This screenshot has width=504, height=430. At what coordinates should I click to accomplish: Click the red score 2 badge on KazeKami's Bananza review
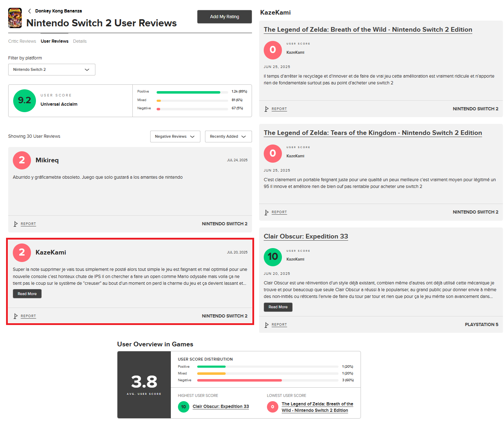pos(22,252)
